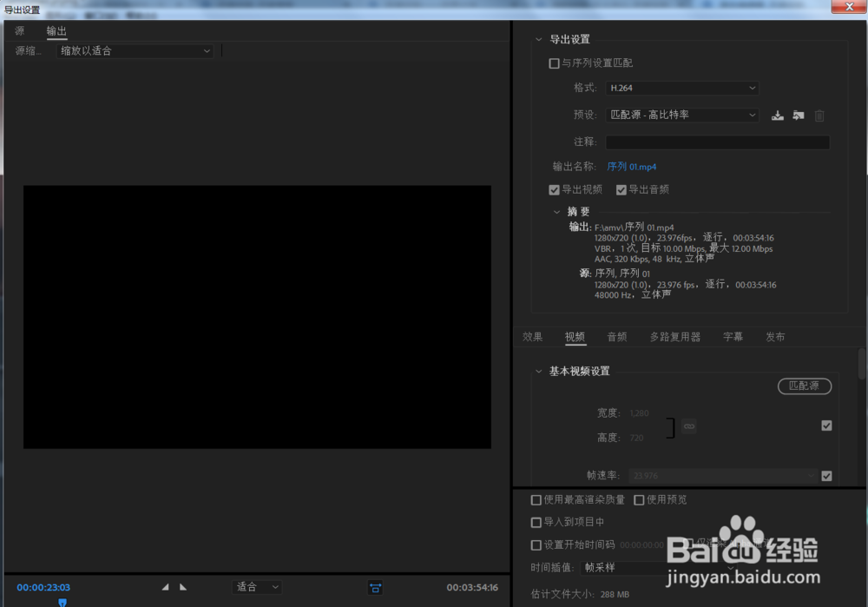Click the output path F:\amv\序列 01.mp4
This screenshot has width=868, height=607.
pyautogui.click(x=634, y=227)
